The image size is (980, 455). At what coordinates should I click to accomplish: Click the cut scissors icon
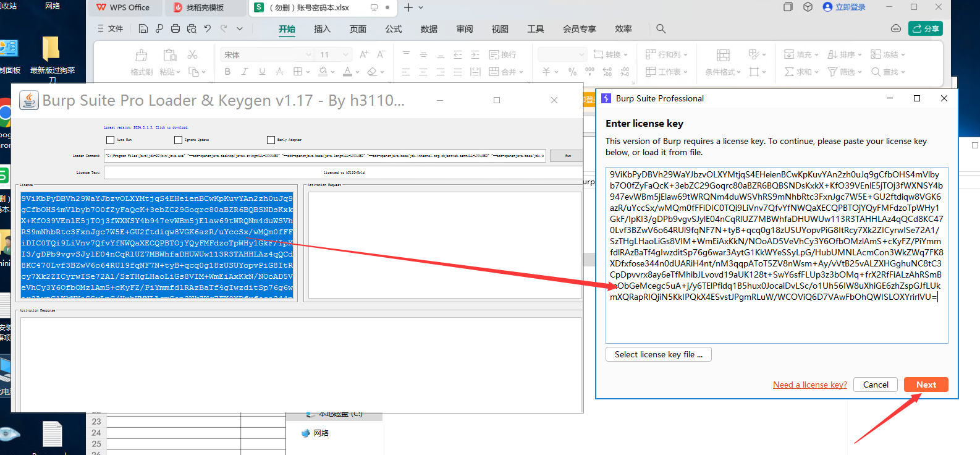(x=193, y=54)
